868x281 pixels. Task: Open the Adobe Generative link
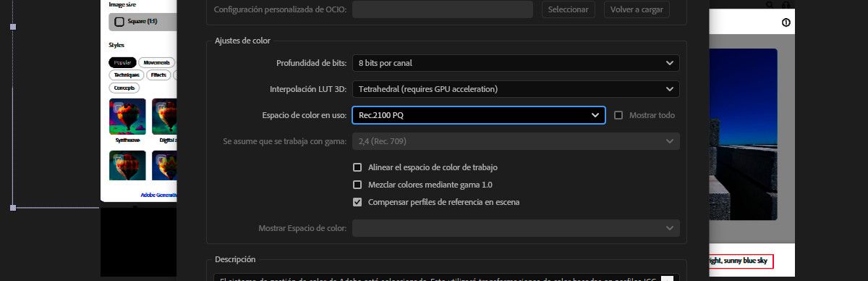click(x=158, y=195)
